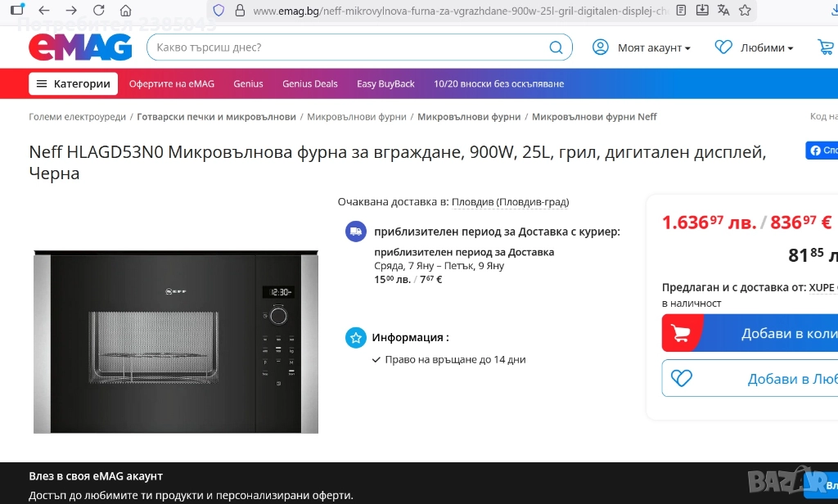Open the shopping cart icon
838x504 pixels.
pos(827,47)
